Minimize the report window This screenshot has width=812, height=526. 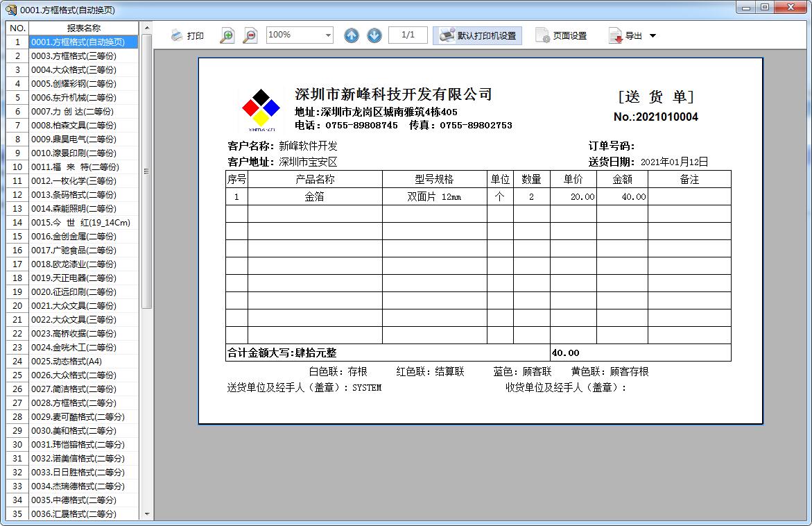746,7
